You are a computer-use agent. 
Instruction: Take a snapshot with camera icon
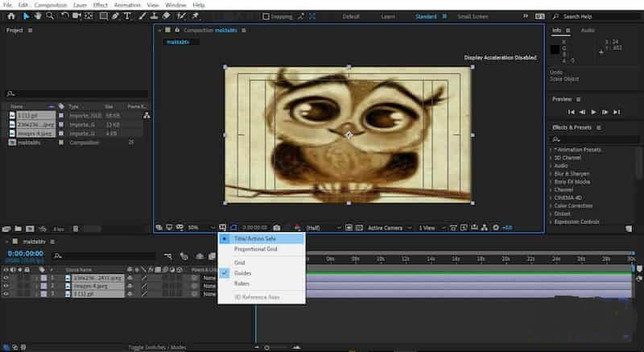pos(277,228)
